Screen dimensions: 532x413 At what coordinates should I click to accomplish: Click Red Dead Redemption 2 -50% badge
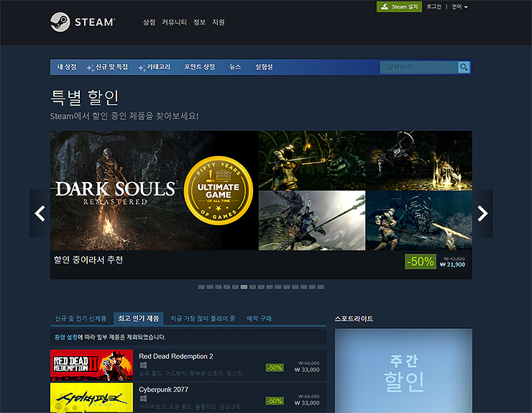pos(275,368)
